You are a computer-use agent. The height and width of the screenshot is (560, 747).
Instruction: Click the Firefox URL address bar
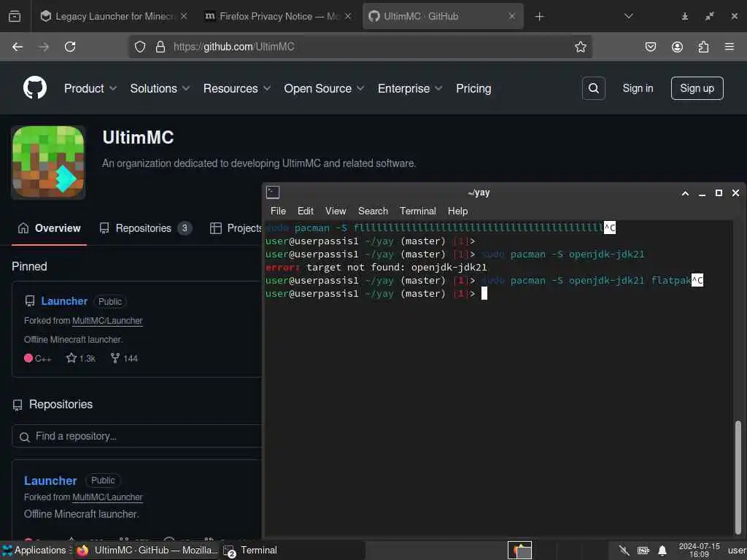360,47
